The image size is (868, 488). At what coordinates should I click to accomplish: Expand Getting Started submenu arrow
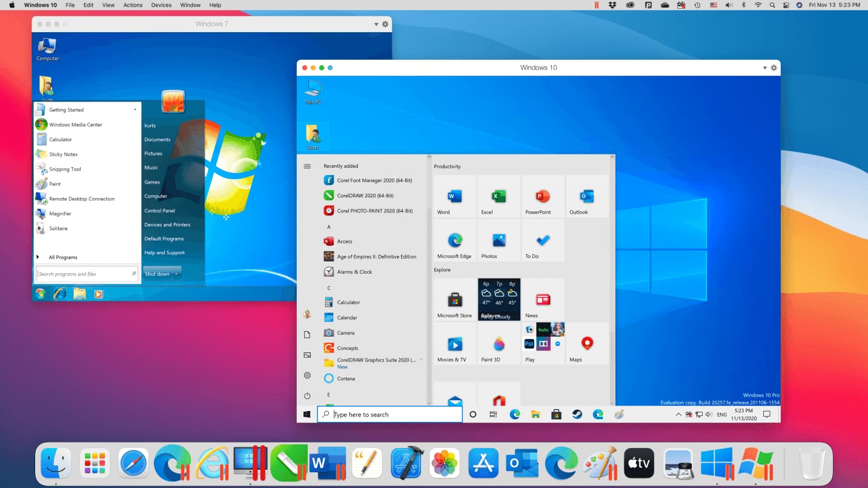(x=134, y=110)
